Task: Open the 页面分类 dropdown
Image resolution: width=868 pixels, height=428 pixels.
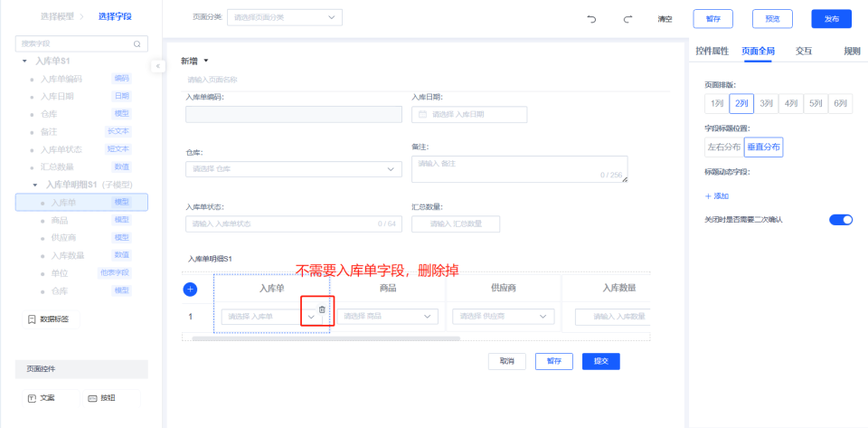Action: click(x=285, y=17)
